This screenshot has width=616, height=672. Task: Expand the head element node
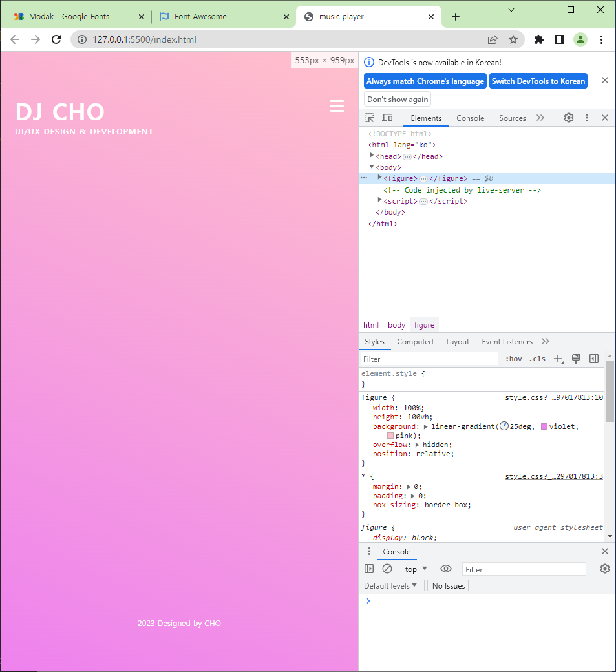372,155
